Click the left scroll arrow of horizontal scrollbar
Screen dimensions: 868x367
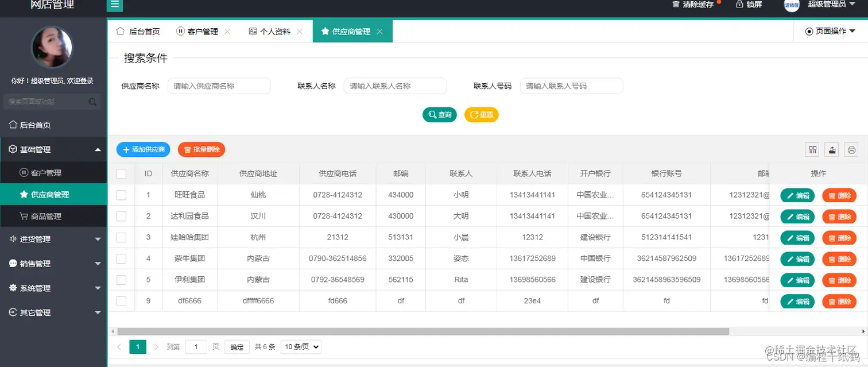click(113, 331)
